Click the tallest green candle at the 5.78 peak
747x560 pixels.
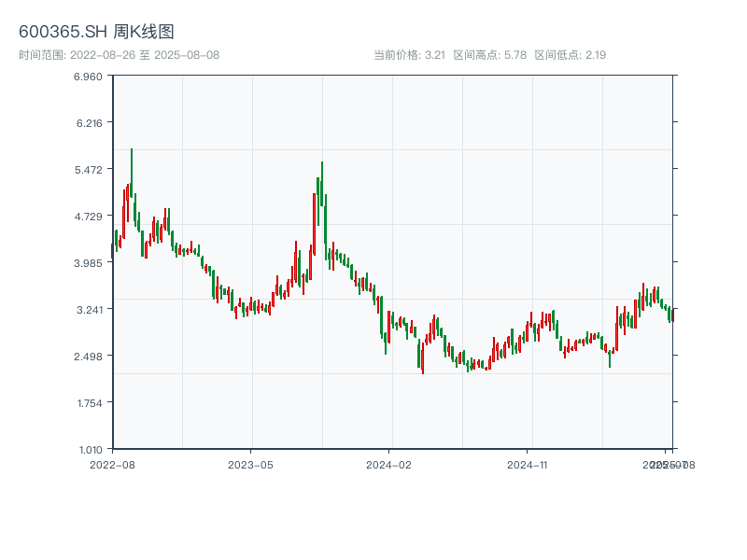click(x=132, y=173)
